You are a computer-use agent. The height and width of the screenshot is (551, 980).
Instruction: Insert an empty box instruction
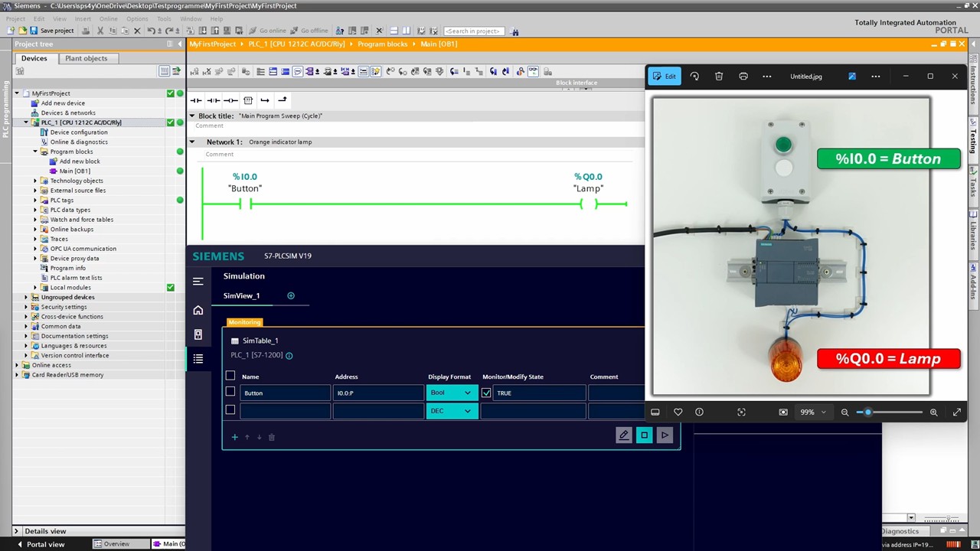[x=247, y=100]
